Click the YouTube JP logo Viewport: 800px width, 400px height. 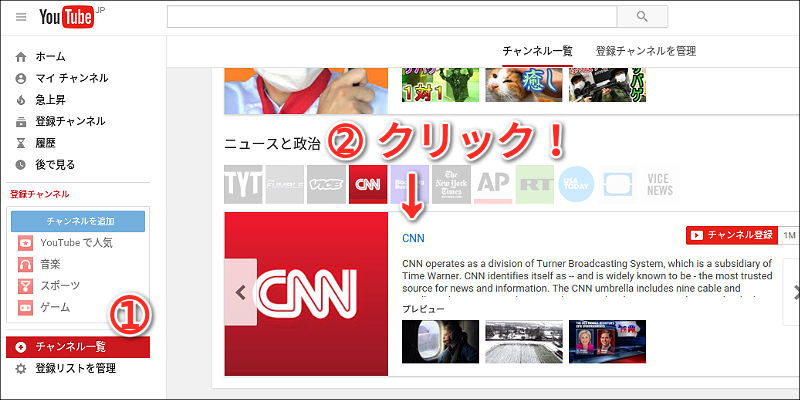click(71, 17)
